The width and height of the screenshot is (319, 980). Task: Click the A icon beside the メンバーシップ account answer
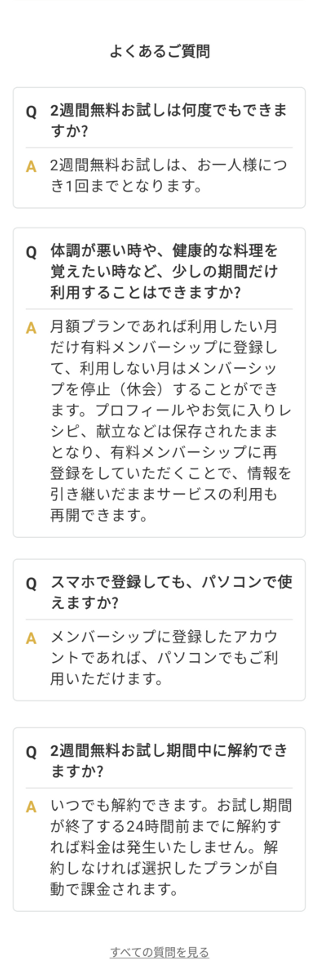coord(31,638)
